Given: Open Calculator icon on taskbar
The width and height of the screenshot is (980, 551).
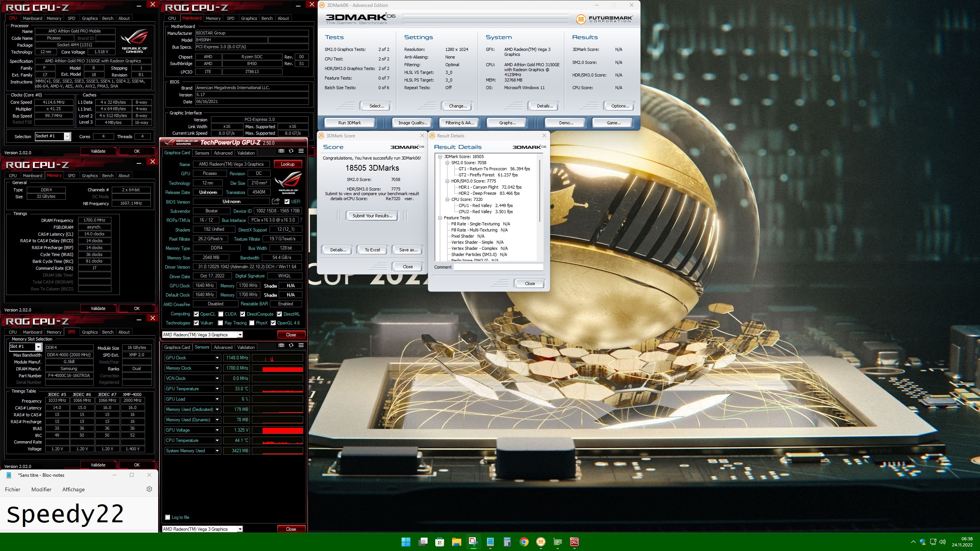Looking at the screenshot, I should (507, 542).
